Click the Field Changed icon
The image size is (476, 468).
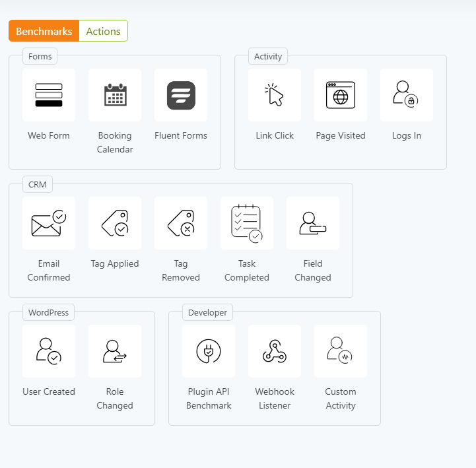(313, 223)
